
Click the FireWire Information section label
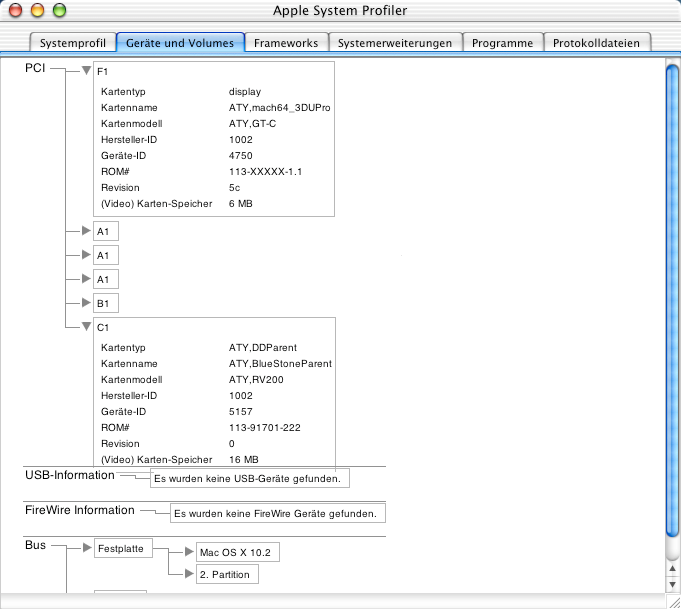click(x=80, y=510)
